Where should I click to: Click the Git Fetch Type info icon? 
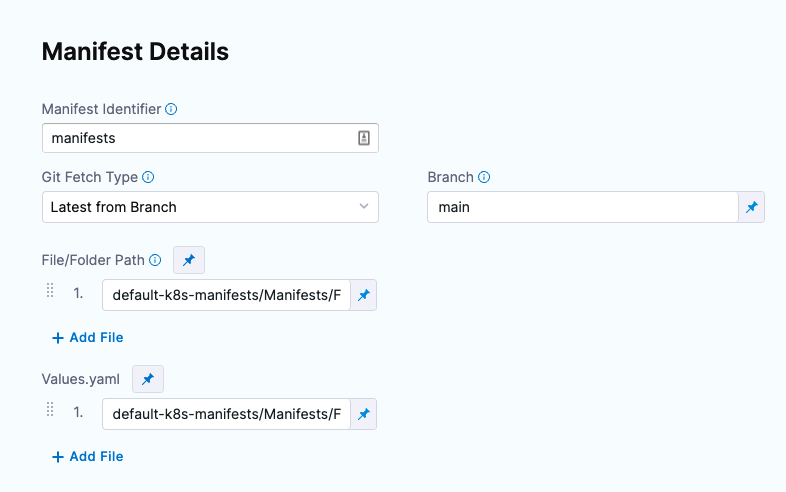click(x=148, y=177)
